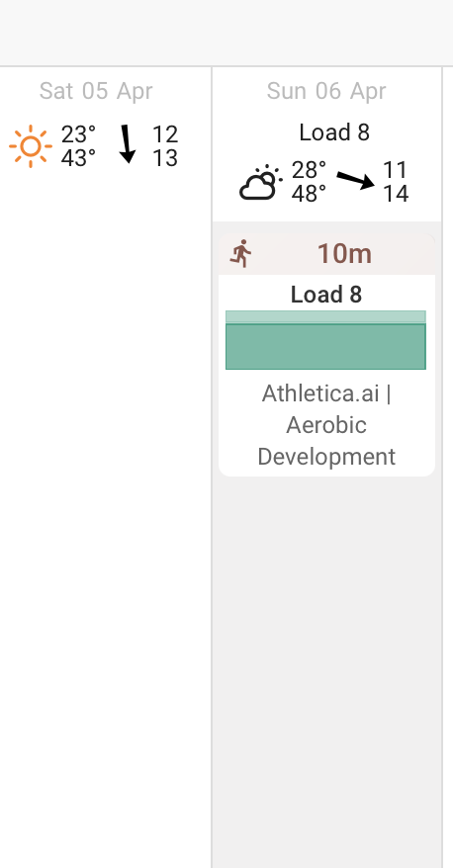Click the running figure workout icon
This screenshot has width=453, height=868.
pyautogui.click(x=241, y=254)
